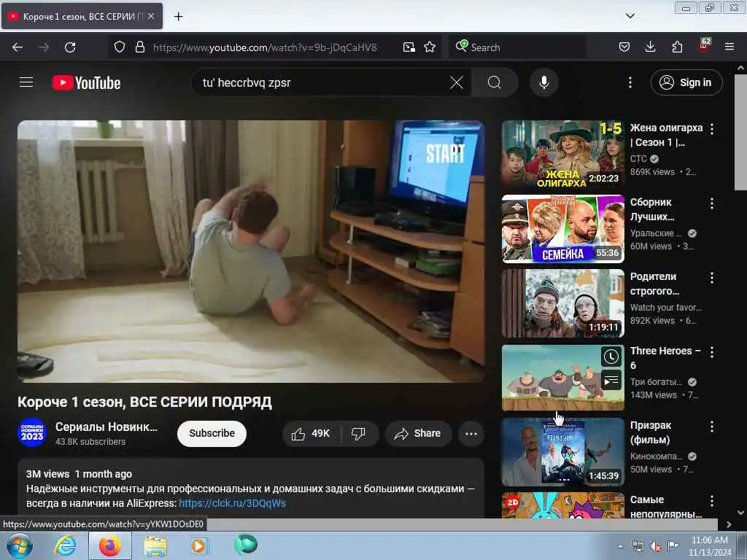Open Родители строгого video thumbnail

[562, 303]
